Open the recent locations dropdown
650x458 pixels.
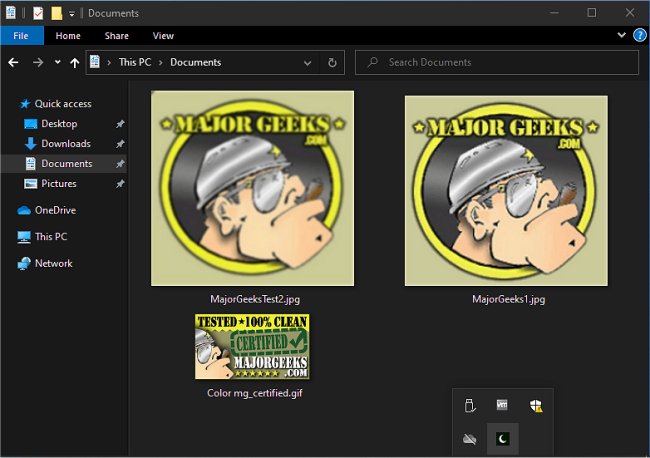click(58, 62)
